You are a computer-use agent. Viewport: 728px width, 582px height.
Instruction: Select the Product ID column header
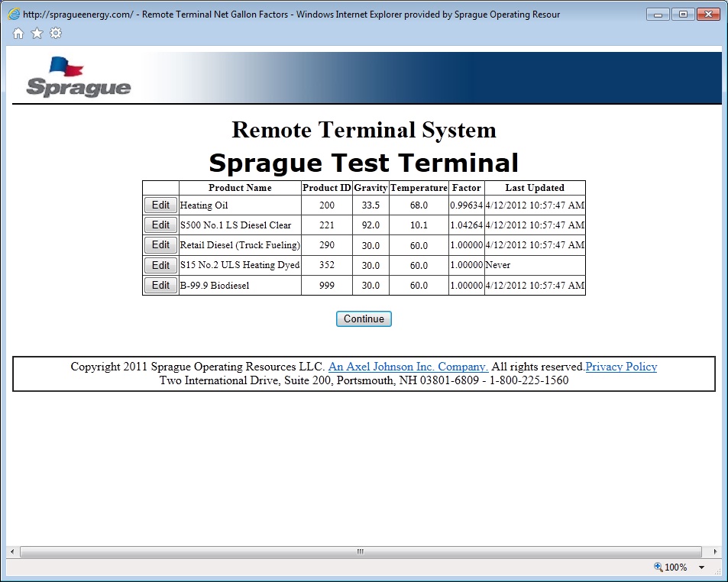327,187
